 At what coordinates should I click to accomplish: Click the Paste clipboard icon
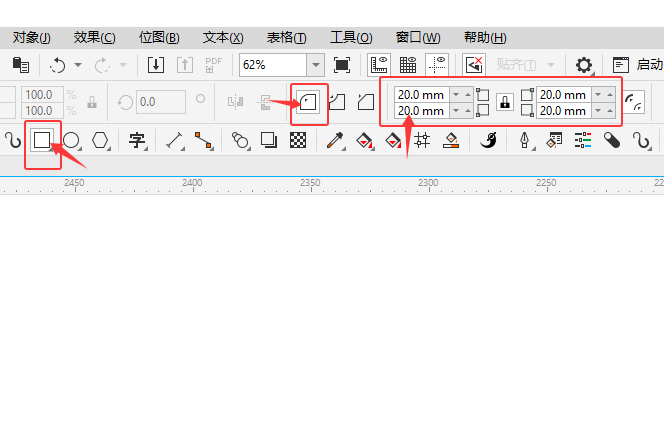[20, 65]
